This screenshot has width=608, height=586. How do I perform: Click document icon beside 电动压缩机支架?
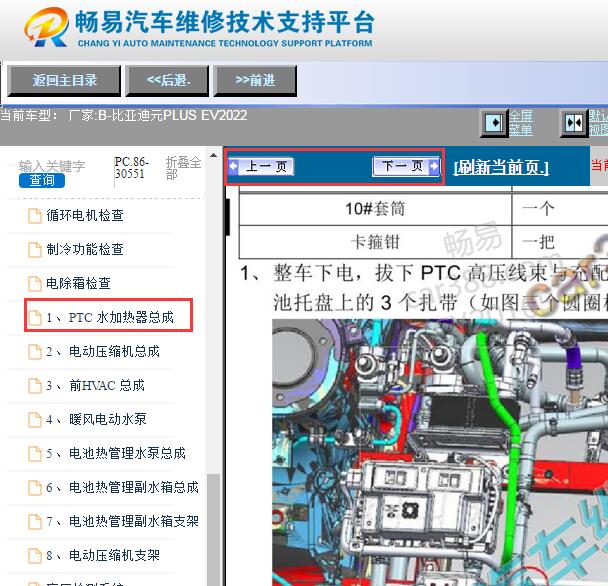[x=35, y=556]
